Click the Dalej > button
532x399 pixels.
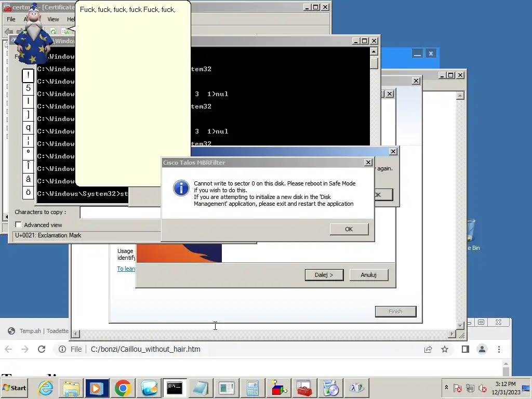(x=324, y=275)
